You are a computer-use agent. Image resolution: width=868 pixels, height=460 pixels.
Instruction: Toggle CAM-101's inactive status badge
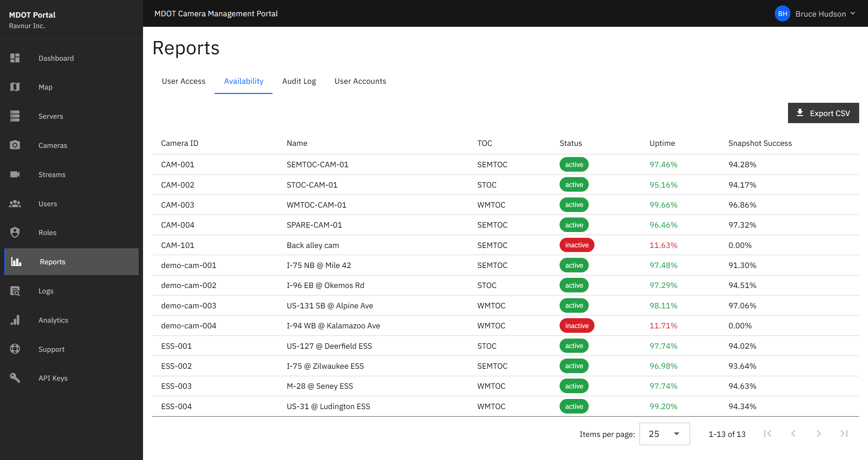577,245
